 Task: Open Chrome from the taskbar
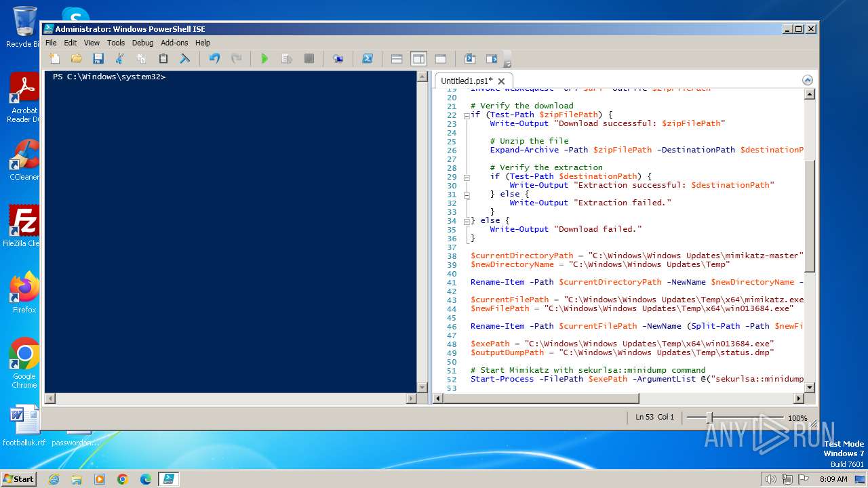point(123,479)
